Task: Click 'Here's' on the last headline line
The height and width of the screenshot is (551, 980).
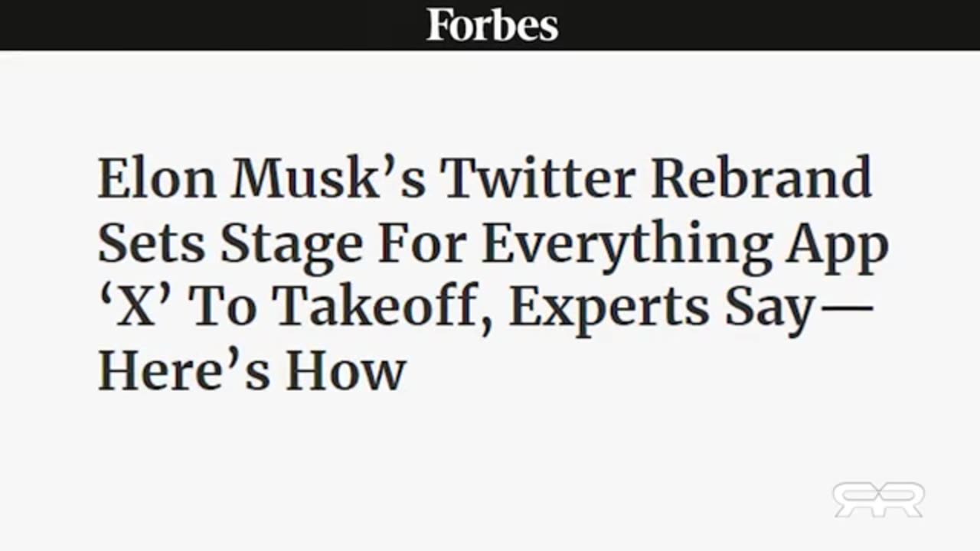Action: coord(184,370)
